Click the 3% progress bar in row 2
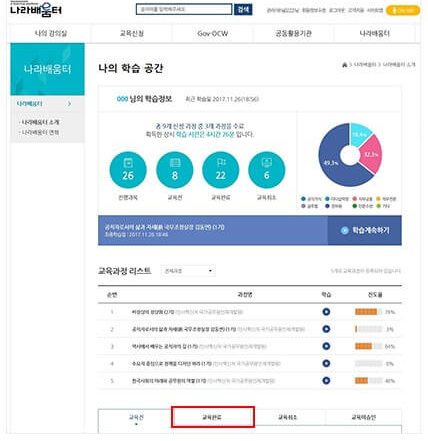 click(x=369, y=329)
